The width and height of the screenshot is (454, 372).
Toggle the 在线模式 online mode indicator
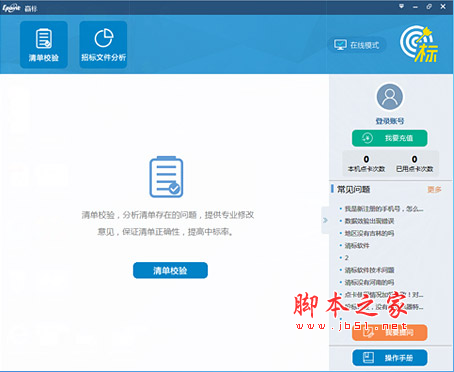pyautogui.click(x=357, y=45)
